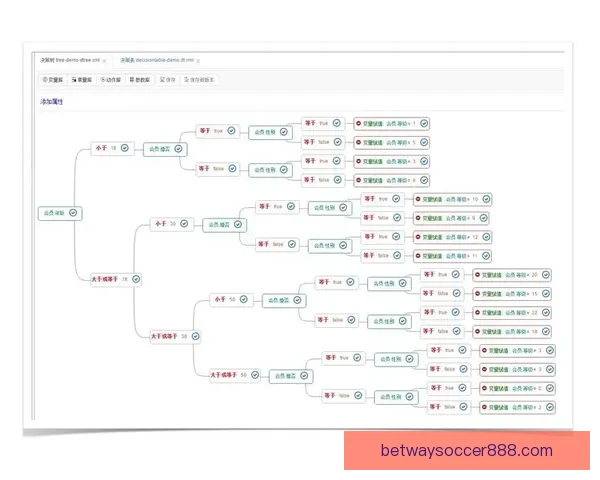The height and width of the screenshot is (480, 600).
Task: Open the 变量库 variable library toolbar button
Action: 56,80
